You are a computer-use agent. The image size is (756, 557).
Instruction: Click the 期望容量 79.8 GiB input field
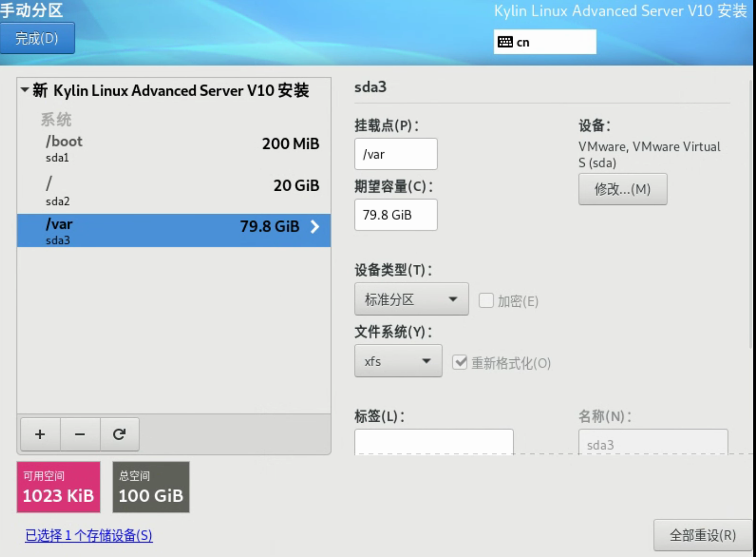tap(396, 215)
